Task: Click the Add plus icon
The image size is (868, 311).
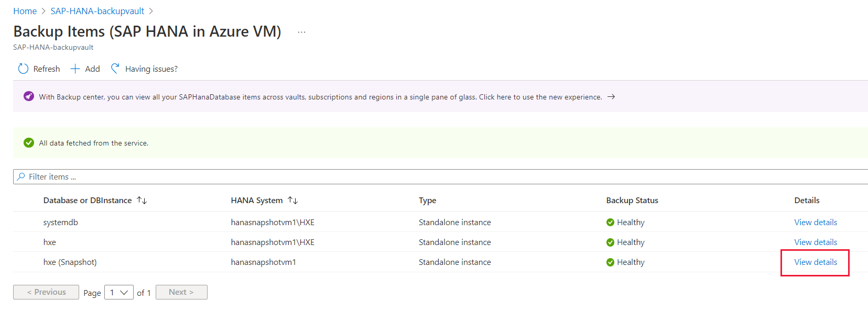Action: 75,69
